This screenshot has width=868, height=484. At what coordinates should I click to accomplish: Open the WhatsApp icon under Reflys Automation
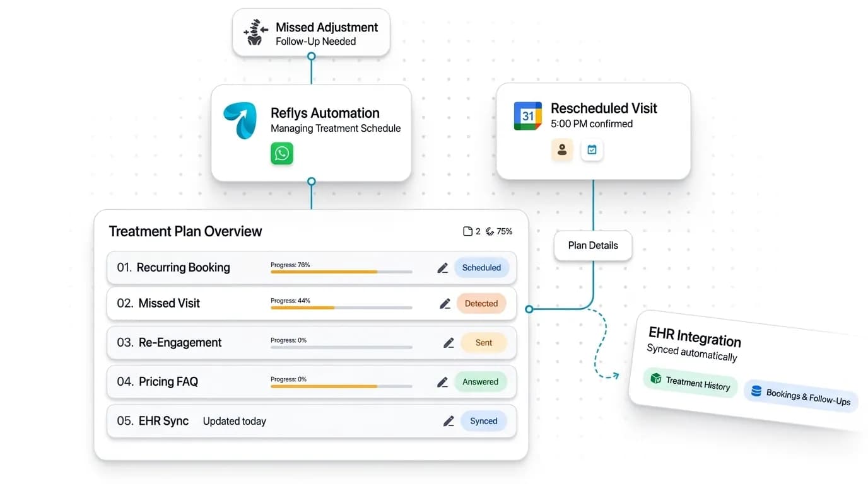[x=282, y=153]
